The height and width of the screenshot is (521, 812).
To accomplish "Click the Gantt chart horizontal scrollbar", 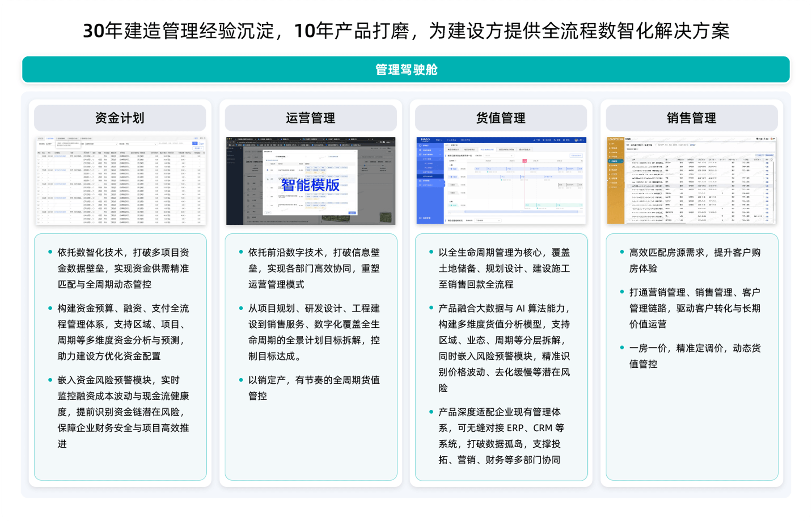I will pos(521,212).
